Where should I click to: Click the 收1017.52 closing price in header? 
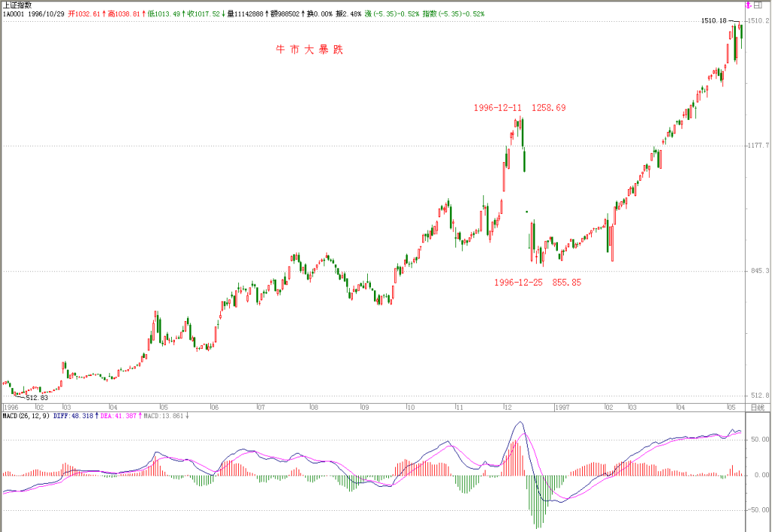click(204, 14)
